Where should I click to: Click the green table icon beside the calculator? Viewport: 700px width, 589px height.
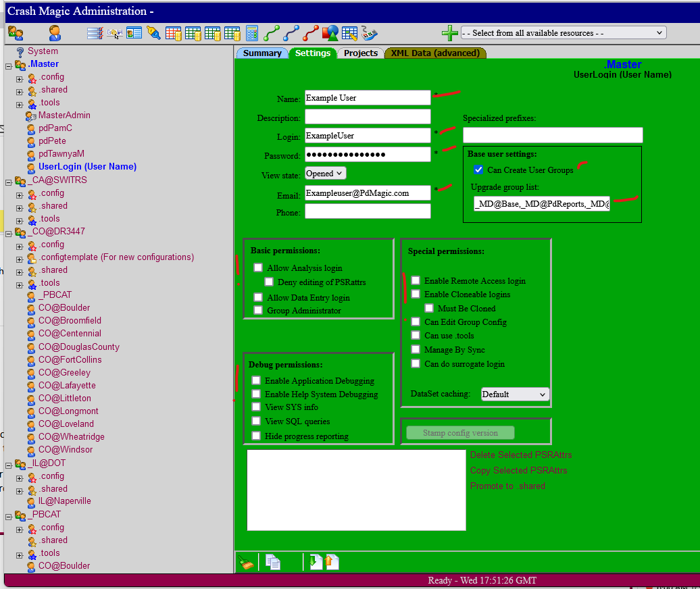coord(232,34)
